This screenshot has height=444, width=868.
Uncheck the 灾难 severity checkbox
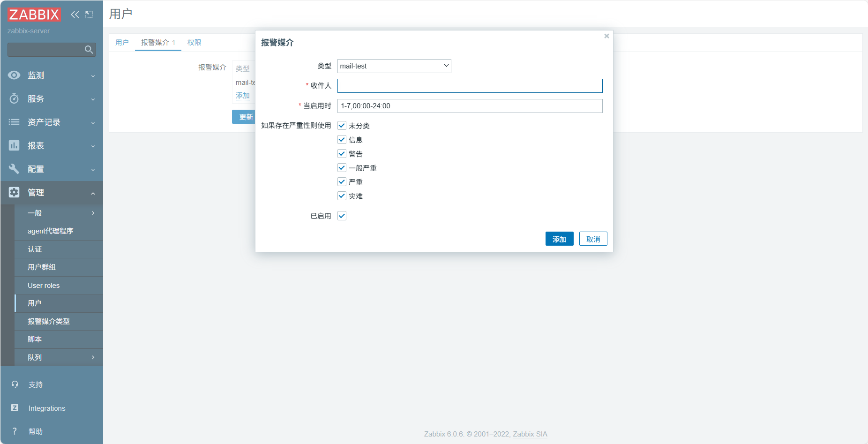(342, 196)
